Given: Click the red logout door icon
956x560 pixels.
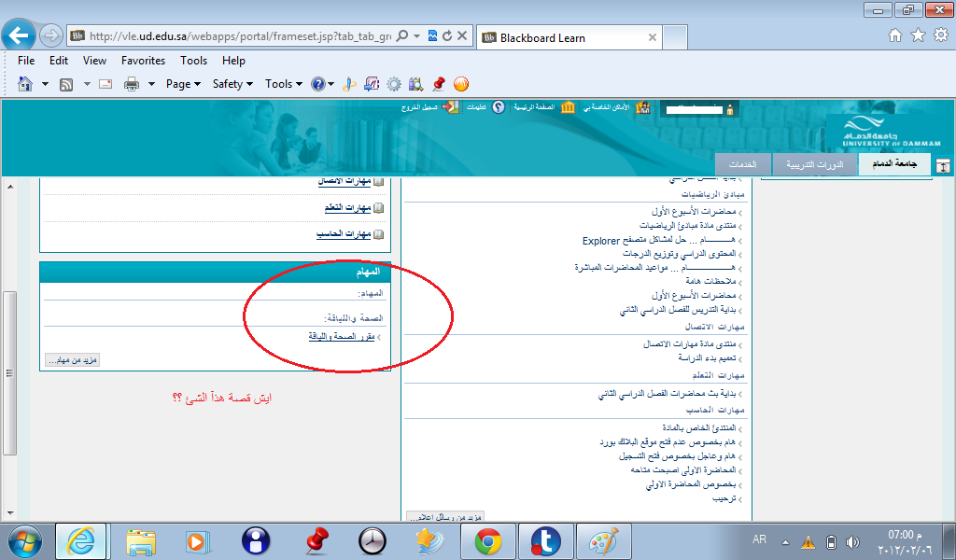Looking at the screenshot, I should 451,107.
